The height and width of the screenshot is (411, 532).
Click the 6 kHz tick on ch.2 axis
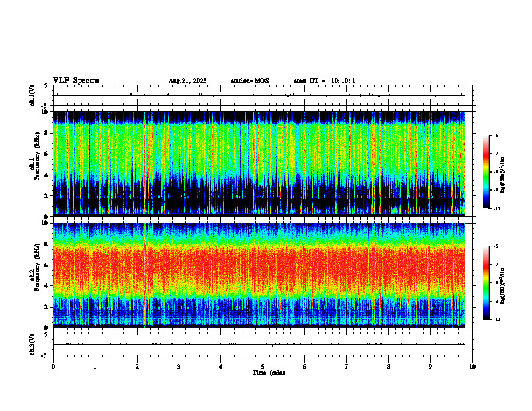pos(47,265)
